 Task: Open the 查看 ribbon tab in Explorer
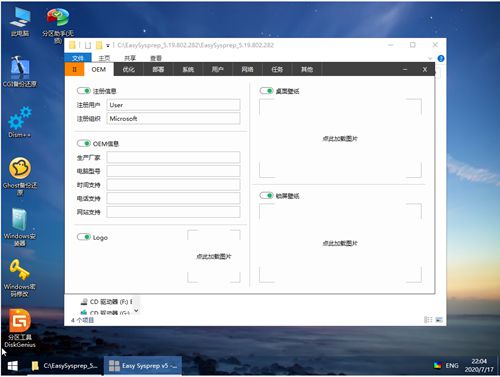click(156, 58)
